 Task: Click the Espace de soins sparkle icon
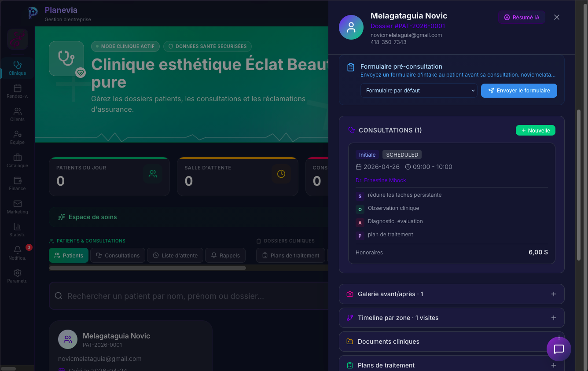[62, 217]
